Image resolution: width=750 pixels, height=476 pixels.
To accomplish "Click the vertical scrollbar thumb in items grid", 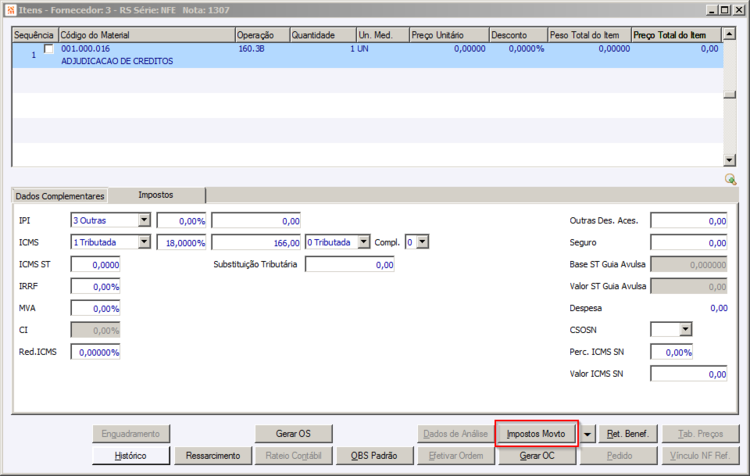I will tap(729, 95).
